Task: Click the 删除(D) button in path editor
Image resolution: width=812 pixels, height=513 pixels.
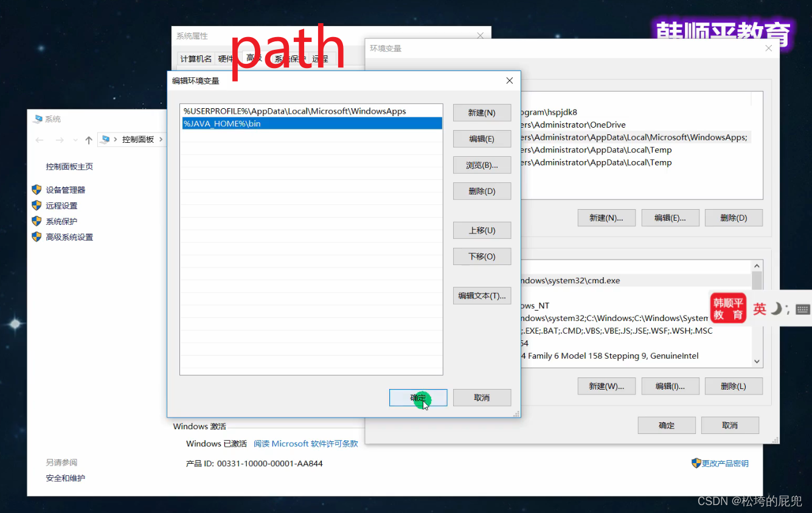Action: click(482, 191)
